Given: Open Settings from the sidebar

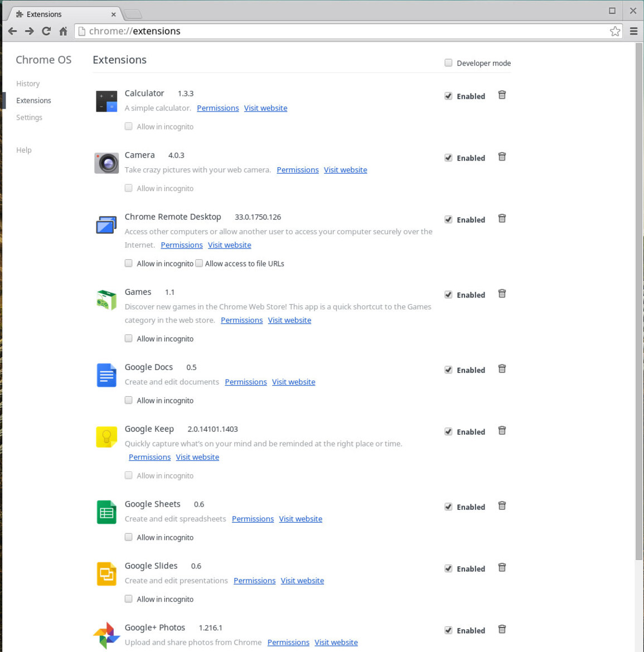Looking at the screenshot, I should pos(29,117).
